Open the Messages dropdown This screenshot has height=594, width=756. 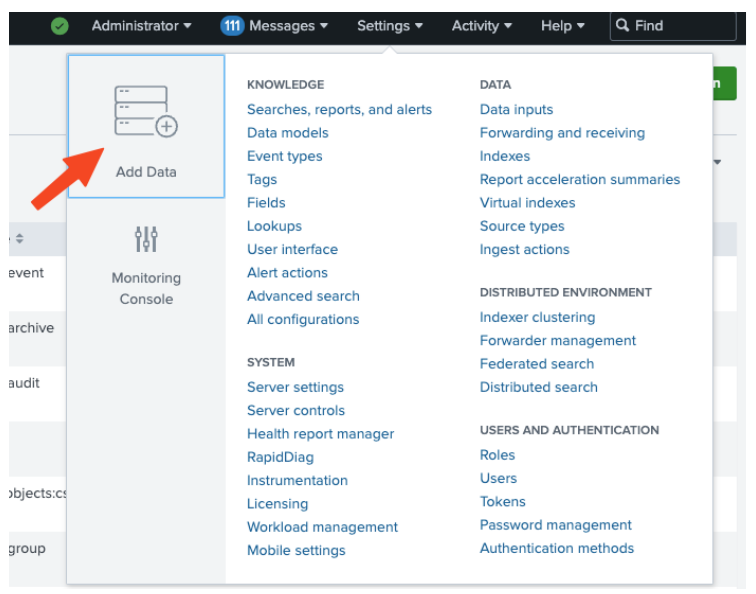[288, 26]
